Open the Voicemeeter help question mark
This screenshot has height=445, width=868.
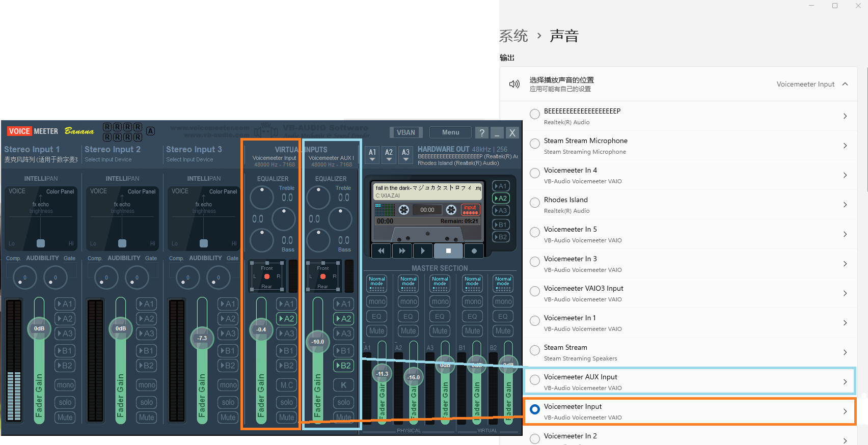(x=481, y=133)
